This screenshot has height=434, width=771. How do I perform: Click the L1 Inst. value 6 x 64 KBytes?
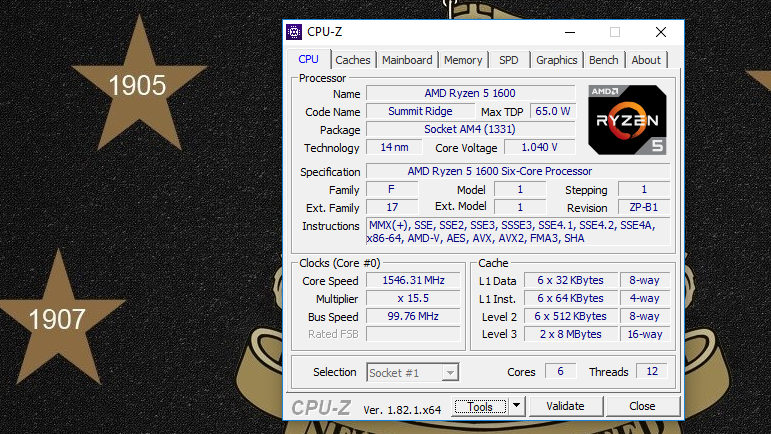pos(570,298)
